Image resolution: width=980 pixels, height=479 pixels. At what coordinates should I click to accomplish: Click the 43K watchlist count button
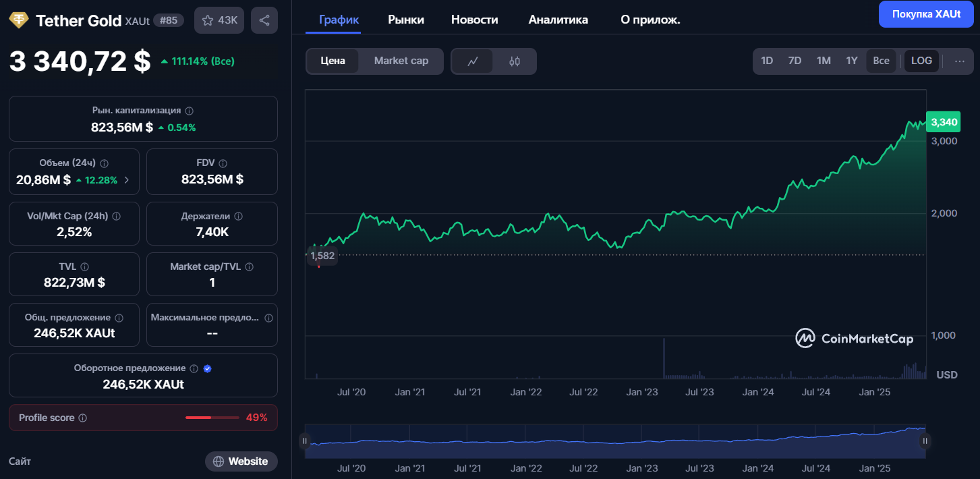(219, 20)
